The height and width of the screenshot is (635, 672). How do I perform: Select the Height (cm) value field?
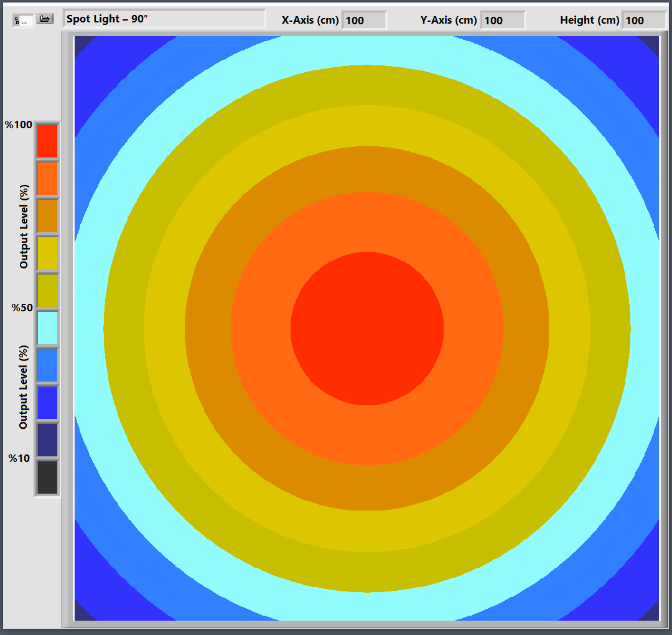[643, 21]
